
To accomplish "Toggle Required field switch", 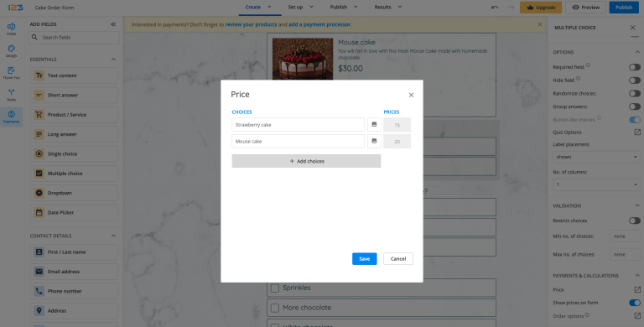I will pos(635,67).
